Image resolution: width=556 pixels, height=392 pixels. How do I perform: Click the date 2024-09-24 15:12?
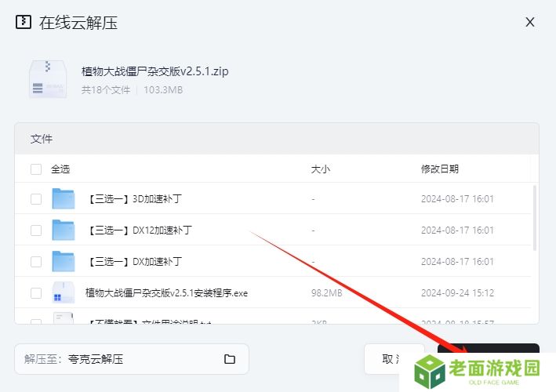click(x=457, y=293)
